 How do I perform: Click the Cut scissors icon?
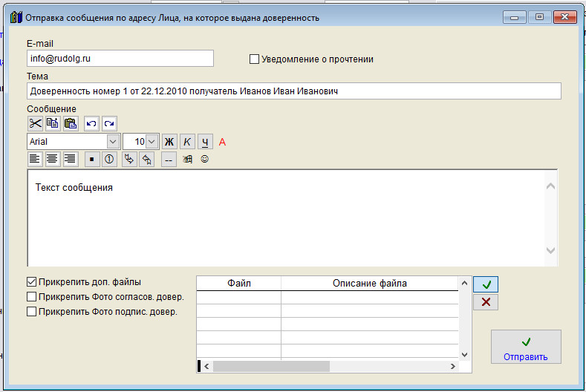pos(36,123)
